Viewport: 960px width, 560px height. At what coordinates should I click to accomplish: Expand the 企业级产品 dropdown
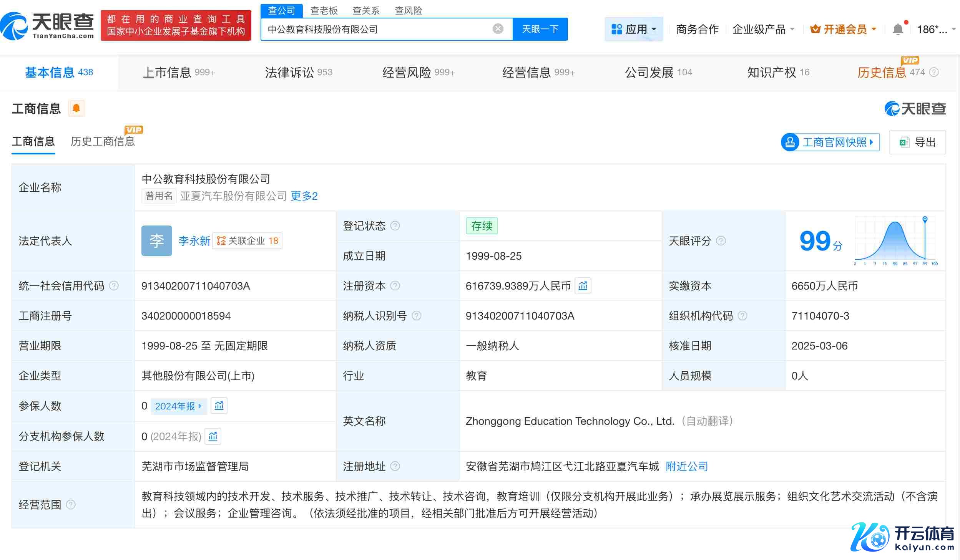click(763, 29)
